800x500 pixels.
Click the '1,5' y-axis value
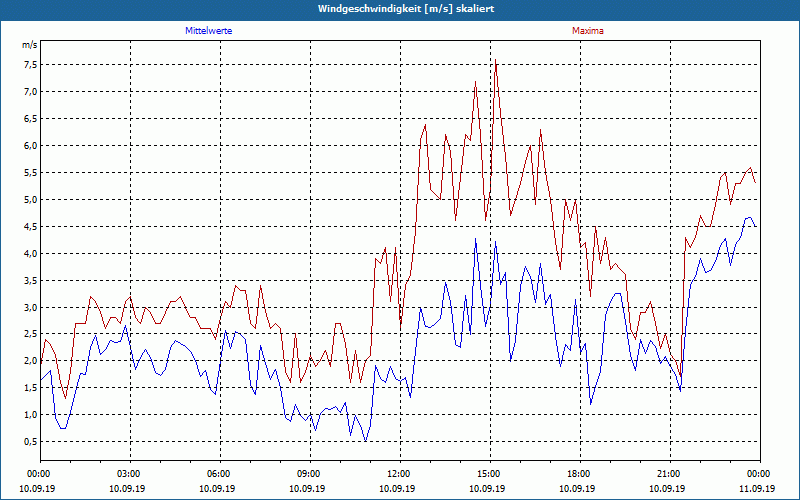pyautogui.click(x=30, y=388)
